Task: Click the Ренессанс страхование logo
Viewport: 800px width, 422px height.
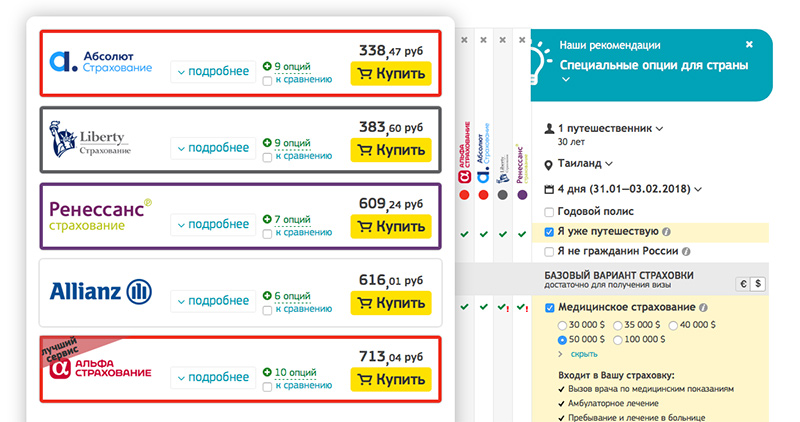Action: 101,215
